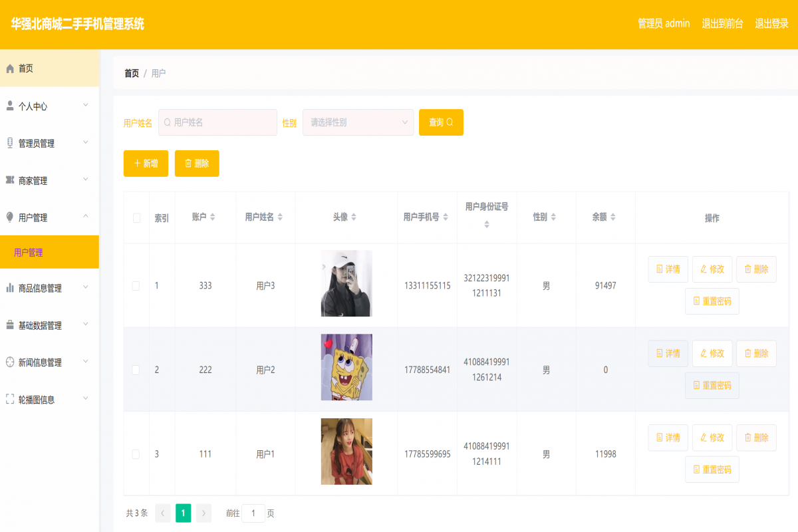798x532 pixels.
Task: Click the home icon beside 首页
Action: 10,68
